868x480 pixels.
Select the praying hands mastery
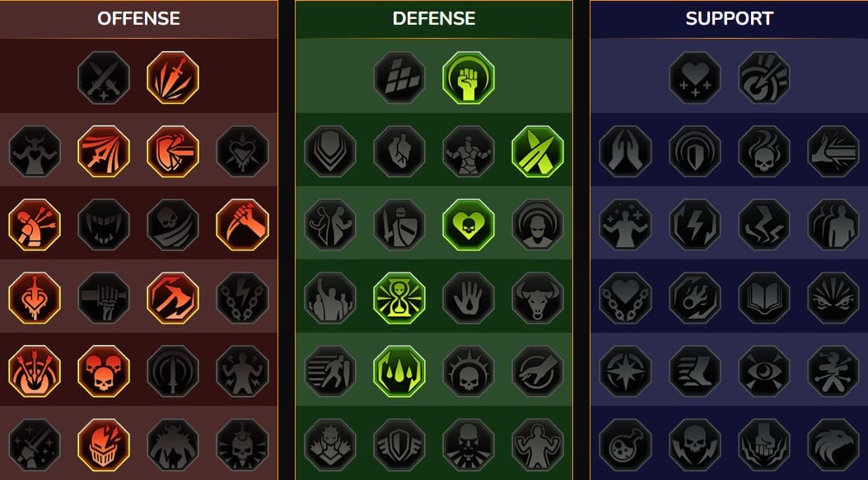[626, 151]
